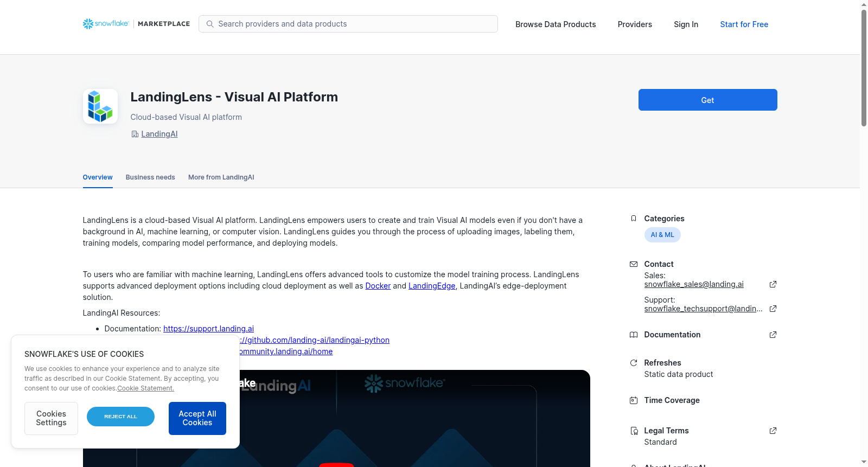Click the REJECT ALL cookies button

coord(120,417)
